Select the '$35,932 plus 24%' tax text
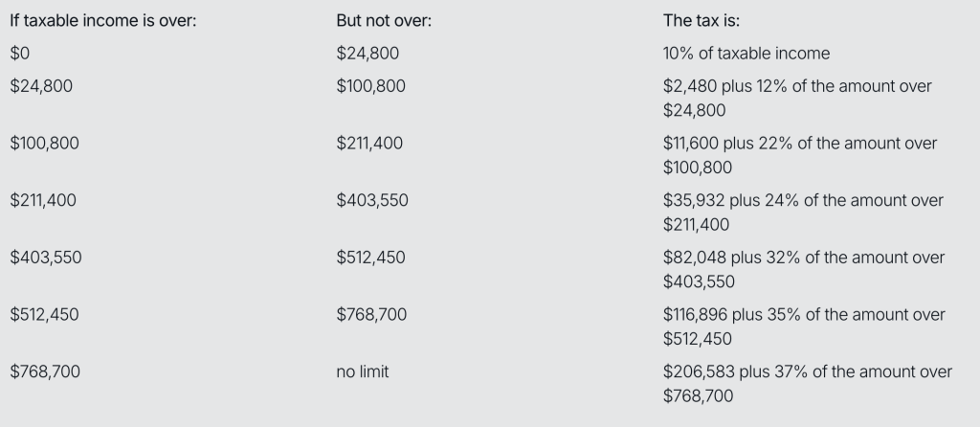Viewport: 980px width, 427px height. coord(803,213)
